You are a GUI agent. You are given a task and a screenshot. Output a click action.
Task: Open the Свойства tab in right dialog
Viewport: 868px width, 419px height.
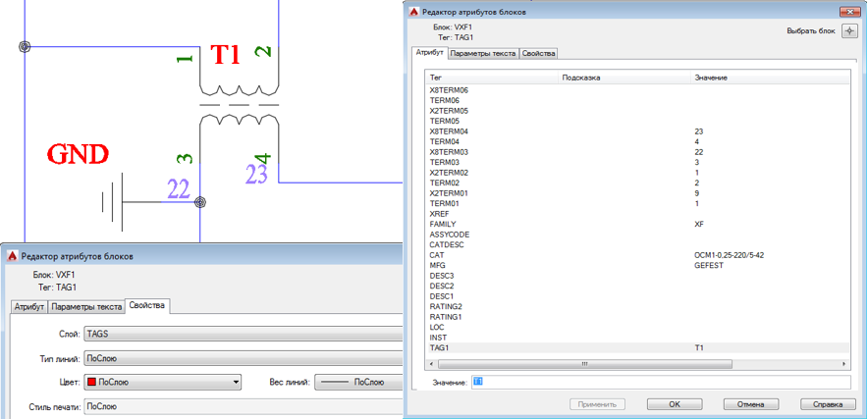[538, 53]
